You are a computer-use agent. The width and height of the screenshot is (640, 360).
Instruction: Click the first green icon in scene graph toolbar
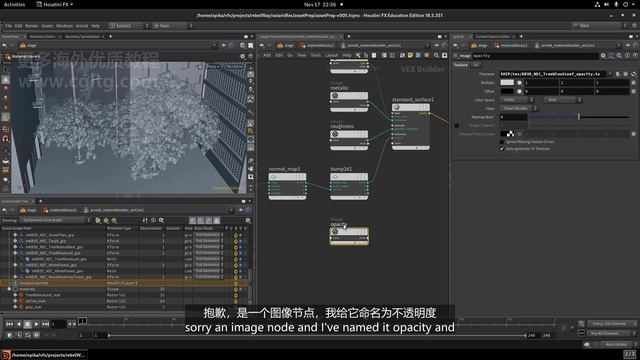[x=98, y=220]
